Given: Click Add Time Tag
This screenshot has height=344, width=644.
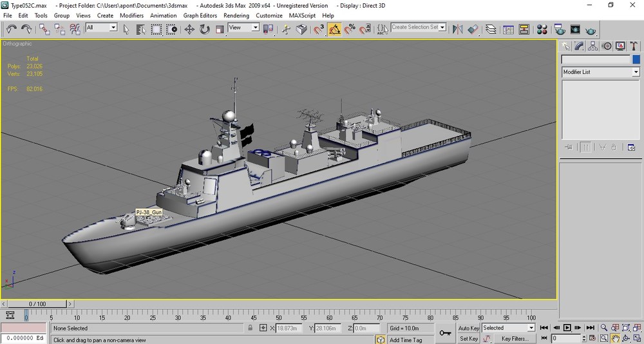Looking at the screenshot, I should click(x=405, y=340).
